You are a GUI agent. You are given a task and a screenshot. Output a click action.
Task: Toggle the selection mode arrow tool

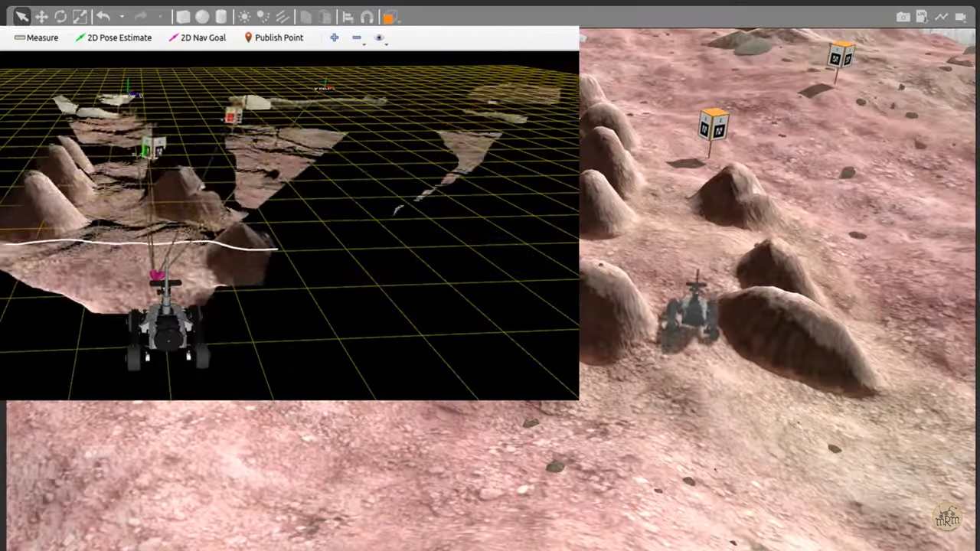(21, 17)
